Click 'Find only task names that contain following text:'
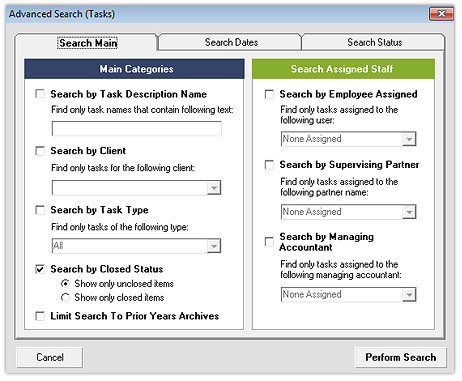 [x=142, y=110]
